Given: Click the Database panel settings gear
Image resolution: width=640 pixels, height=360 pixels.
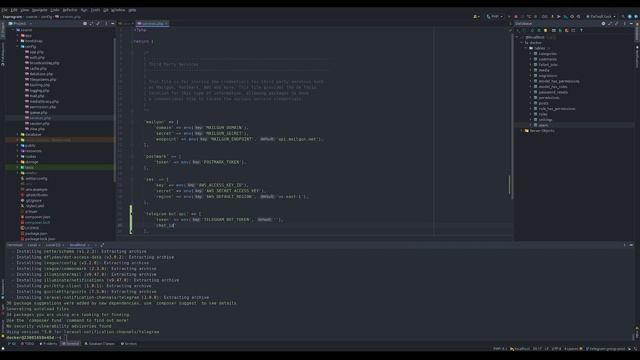Looking at the screenshot, I should pyautogui.click(x=603, y=24).
